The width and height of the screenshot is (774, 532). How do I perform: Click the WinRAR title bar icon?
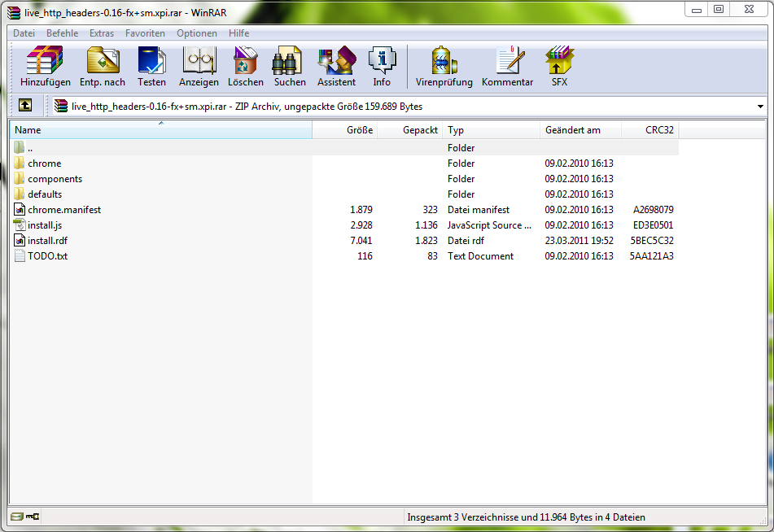pos(14,12)
